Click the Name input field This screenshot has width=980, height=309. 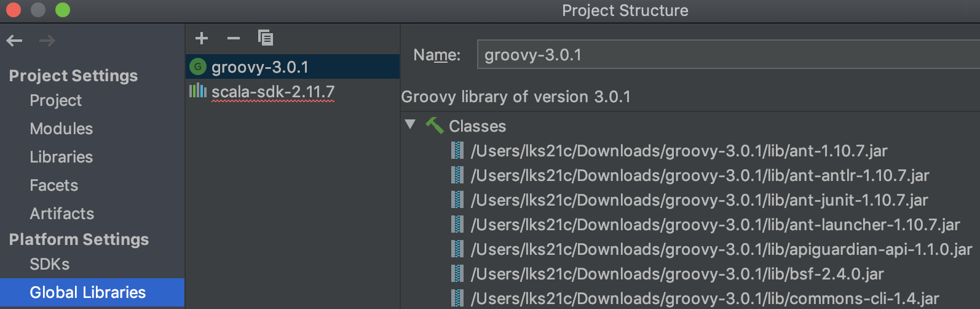click(728, 55)
